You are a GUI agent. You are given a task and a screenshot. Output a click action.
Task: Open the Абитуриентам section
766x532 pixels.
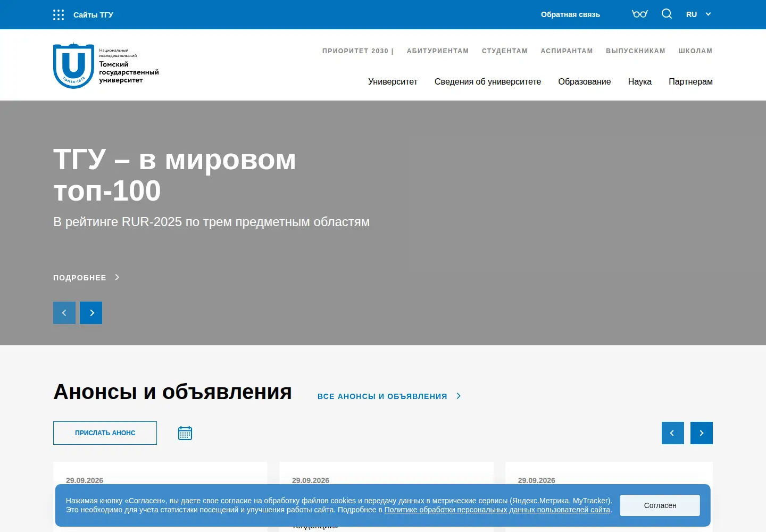point(438,51)
